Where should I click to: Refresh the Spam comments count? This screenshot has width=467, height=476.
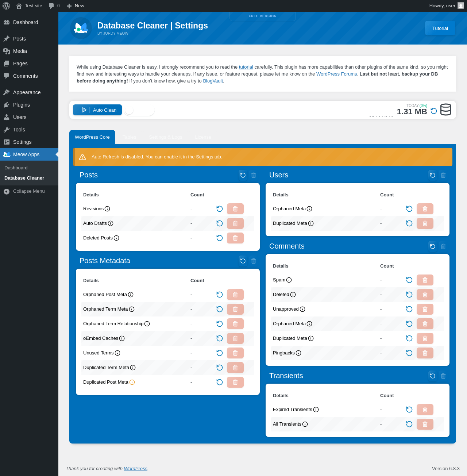point(409,280)
